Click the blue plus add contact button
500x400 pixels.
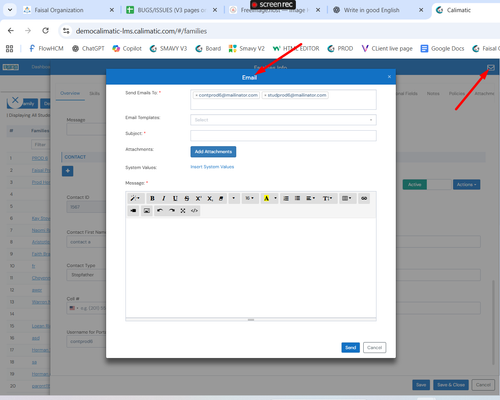tap(68, 171)
